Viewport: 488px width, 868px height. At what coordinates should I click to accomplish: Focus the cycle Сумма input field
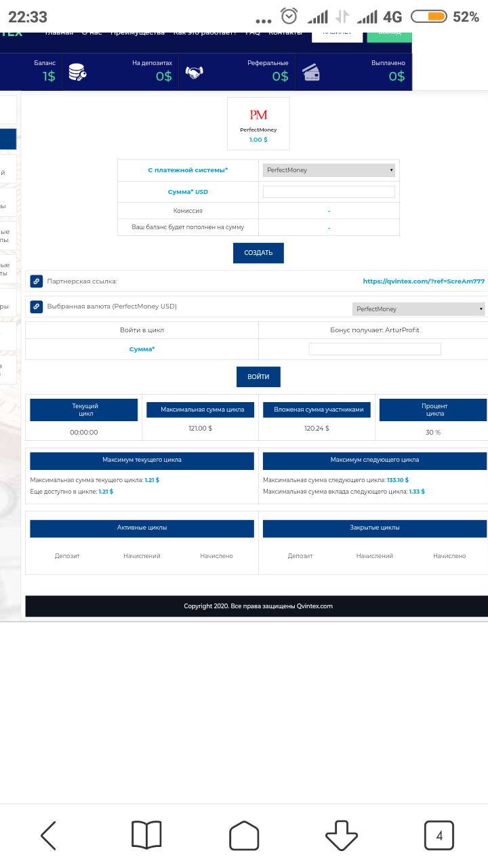coord(375,349)
